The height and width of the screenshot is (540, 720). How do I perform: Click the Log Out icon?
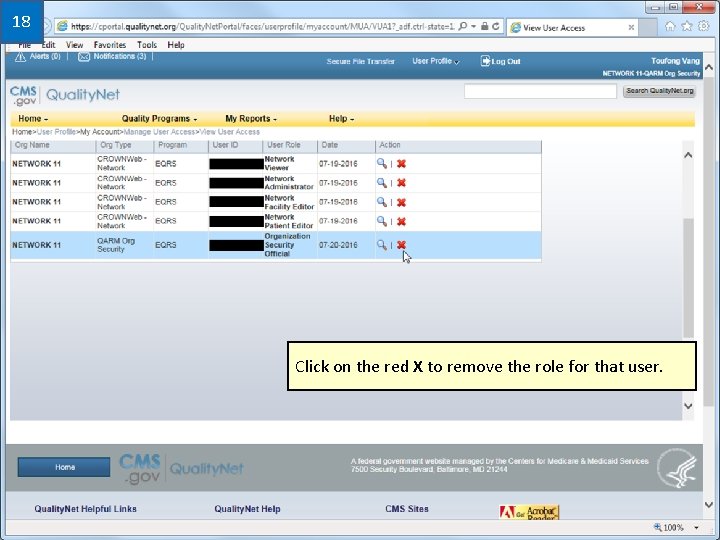pyautogui.click(x=485, y=61)
